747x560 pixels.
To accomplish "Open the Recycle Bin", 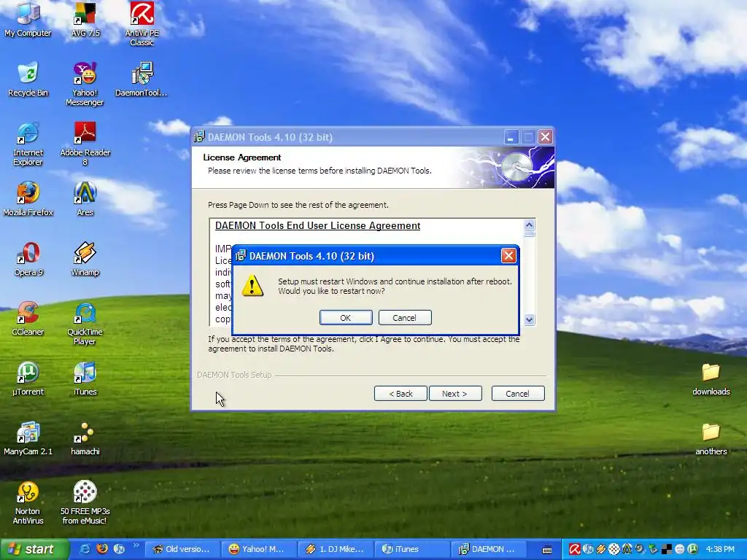I will click(28, 79).
